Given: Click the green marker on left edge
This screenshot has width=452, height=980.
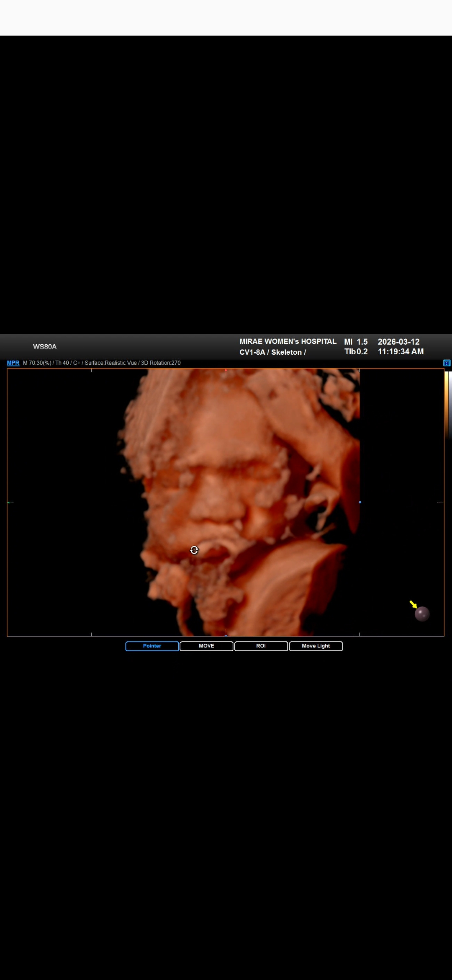Looking at the screenshot, I should 10,502.
